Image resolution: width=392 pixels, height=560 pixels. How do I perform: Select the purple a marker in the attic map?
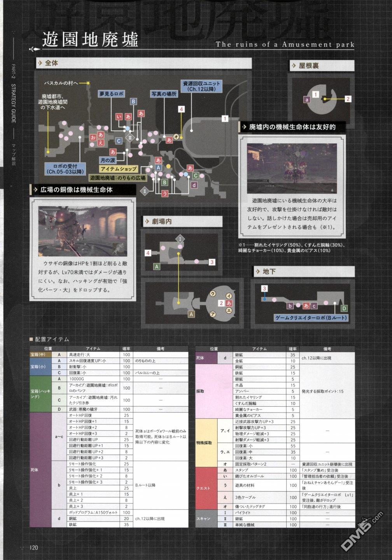coord(307,100)
